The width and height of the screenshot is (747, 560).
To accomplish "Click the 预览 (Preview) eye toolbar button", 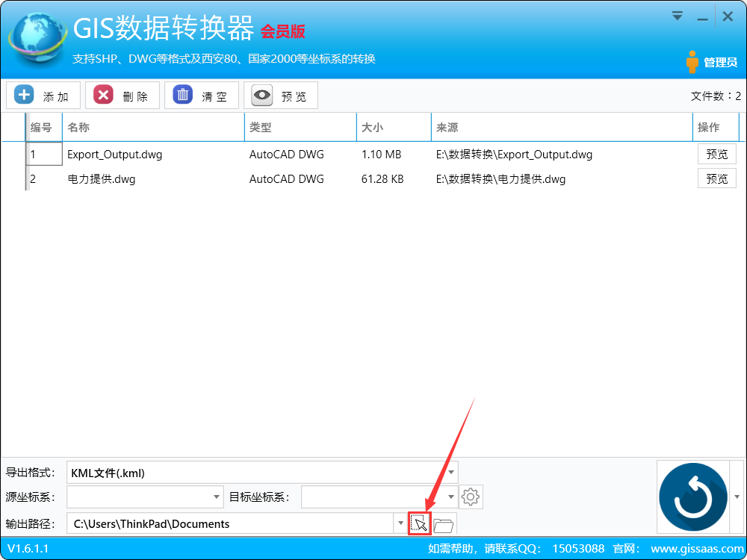I will (x=281, y=96).
